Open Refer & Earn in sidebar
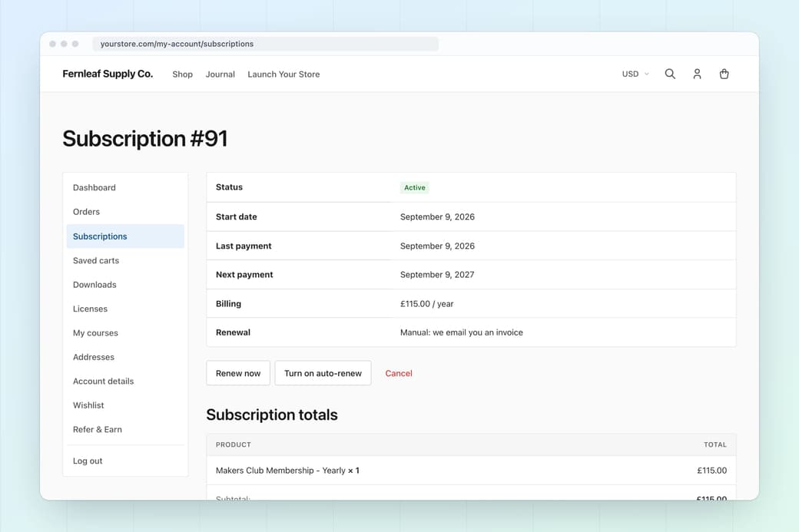This screenshot has width=799, height=532. pyautogui.click(x=125, y=429)
